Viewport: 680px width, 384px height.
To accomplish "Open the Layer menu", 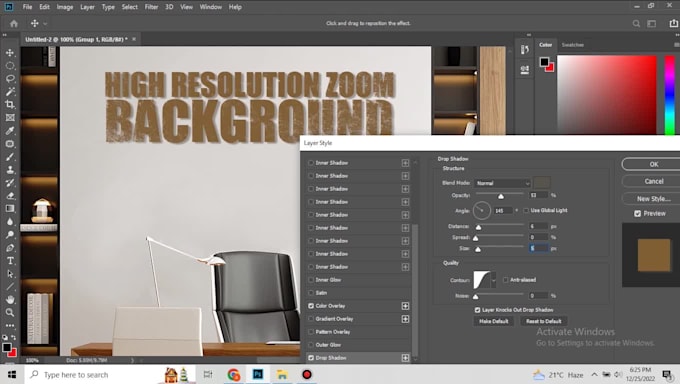I will pos(87,7).
